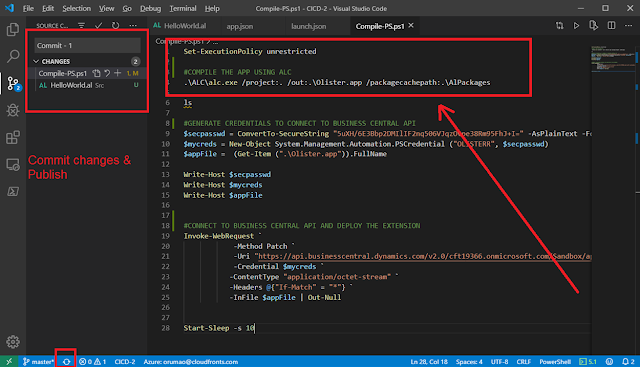Click CICD-2 project name in status bar

(124, 362)
